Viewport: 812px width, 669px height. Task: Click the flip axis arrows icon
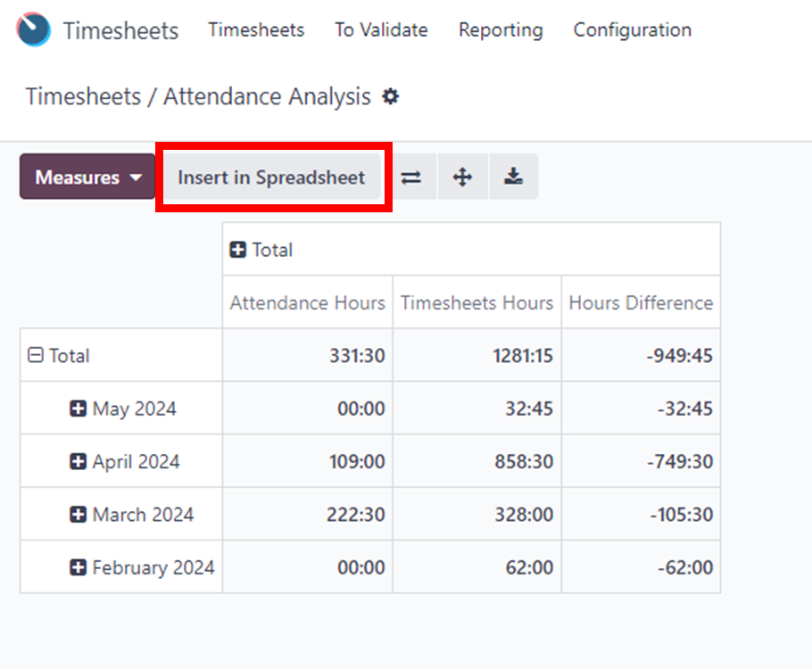tap(411, 178)
